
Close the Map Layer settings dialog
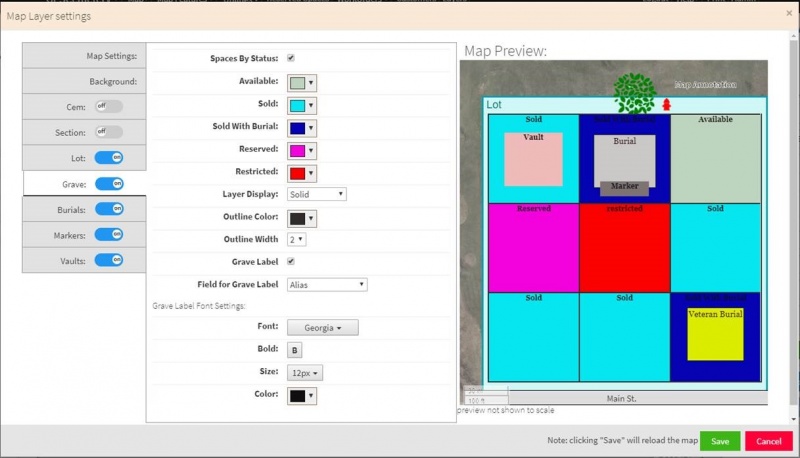[789, 14]
